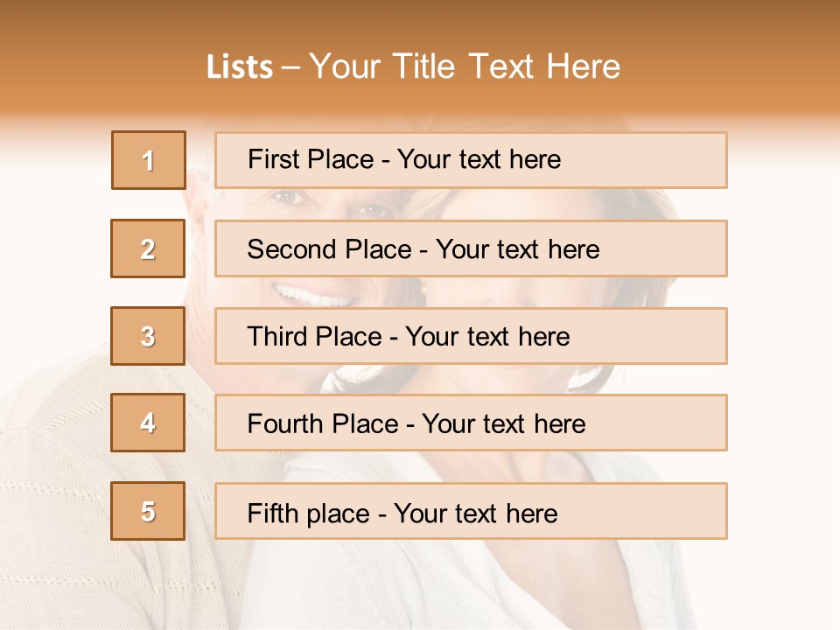Select the number 2 box
The height and width of the screenshot is (630, 840).
tap(149, 248)
